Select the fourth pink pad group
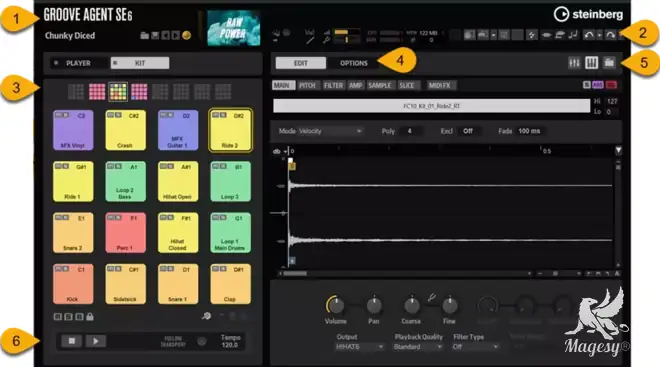Screen dimensions: 660x367 coord(139,92)
